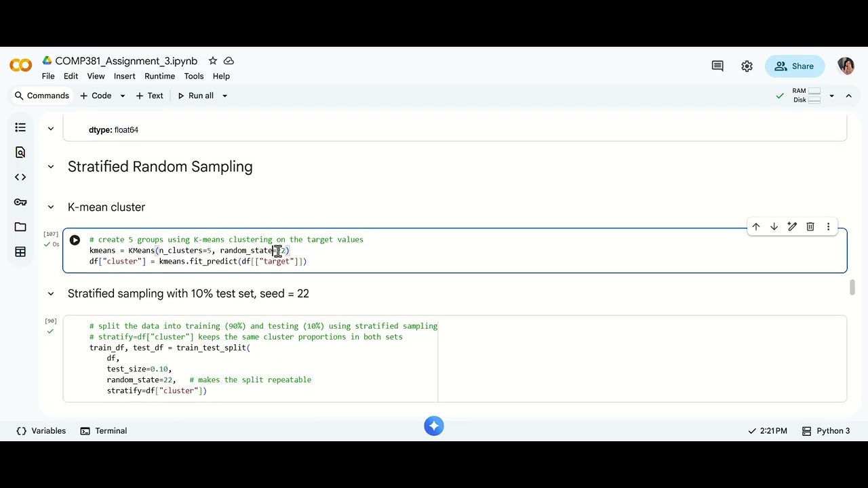Click the Disk usage bar

click(x=814, y=100)
